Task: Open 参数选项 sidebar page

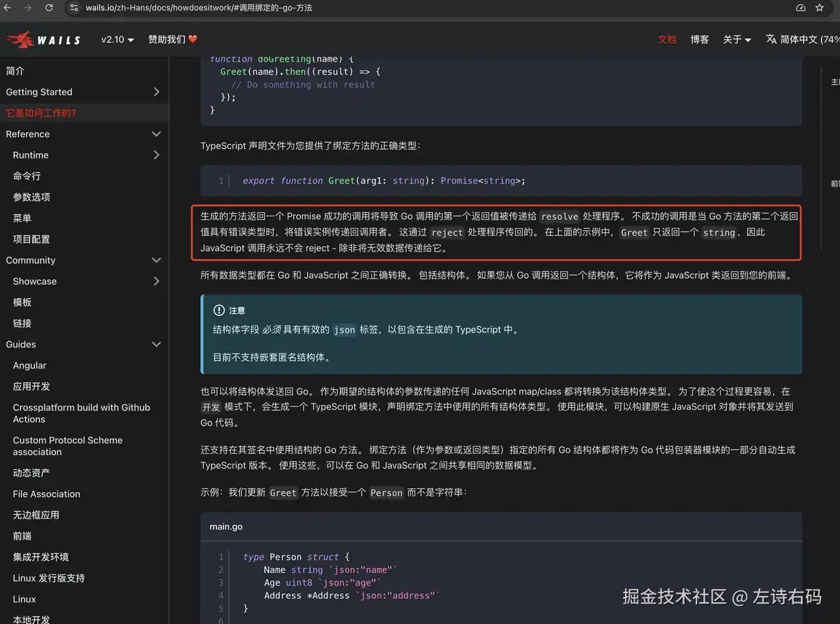Action: 31,197
